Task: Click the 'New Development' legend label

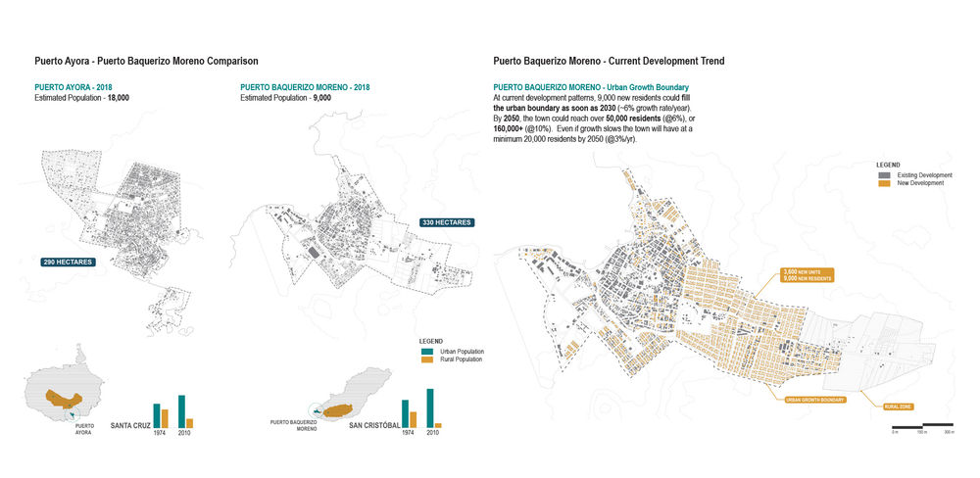Action: coord(920,182)
